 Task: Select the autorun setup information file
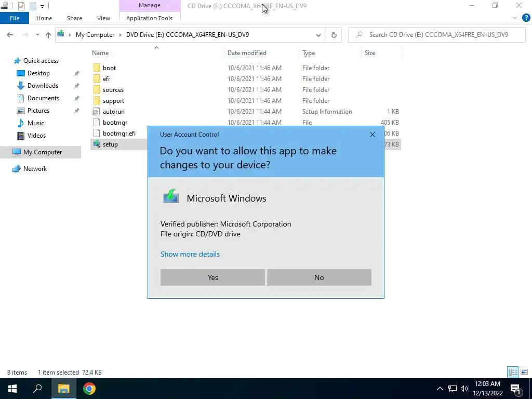[113, 112]
